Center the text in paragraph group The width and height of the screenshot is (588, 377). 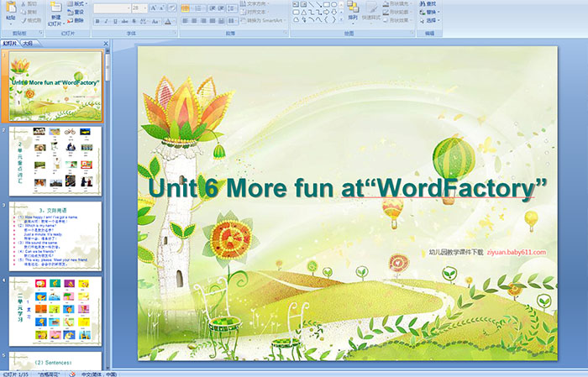(194, 21)
